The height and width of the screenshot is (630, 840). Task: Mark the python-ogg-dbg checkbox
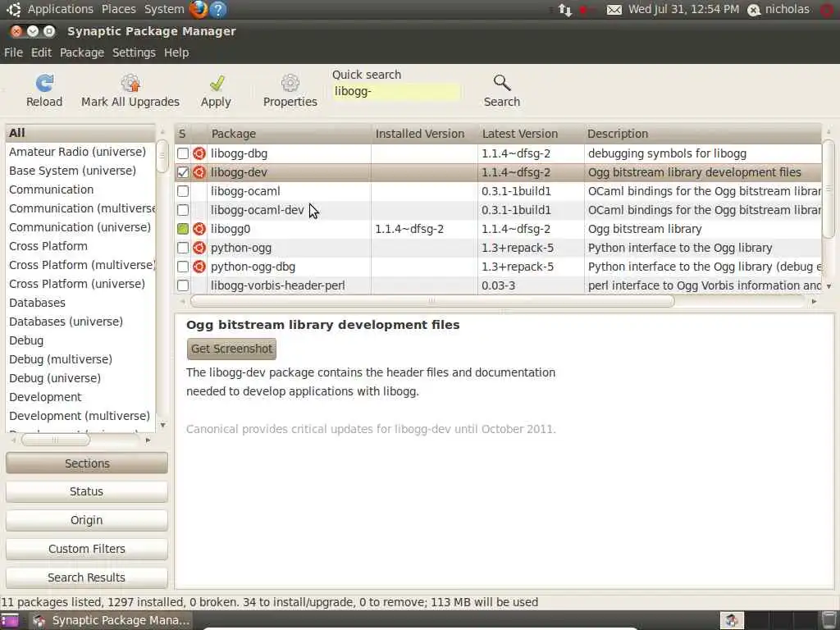click(183, 267)
